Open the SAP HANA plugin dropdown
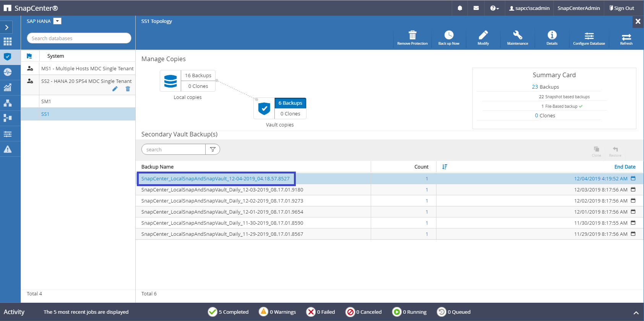The image size is (644, 321). click(x=57, y=21)
